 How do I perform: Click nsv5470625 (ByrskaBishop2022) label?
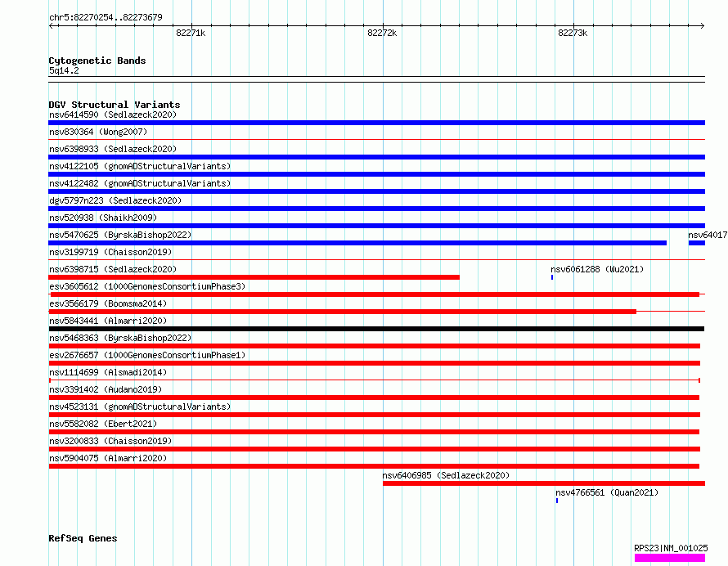(120, 235)
